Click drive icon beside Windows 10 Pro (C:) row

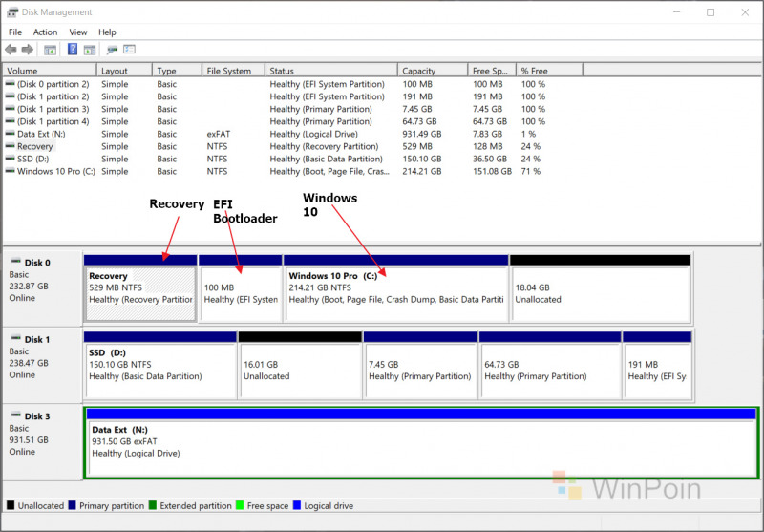pyautogui.click(x=10, y=171)
